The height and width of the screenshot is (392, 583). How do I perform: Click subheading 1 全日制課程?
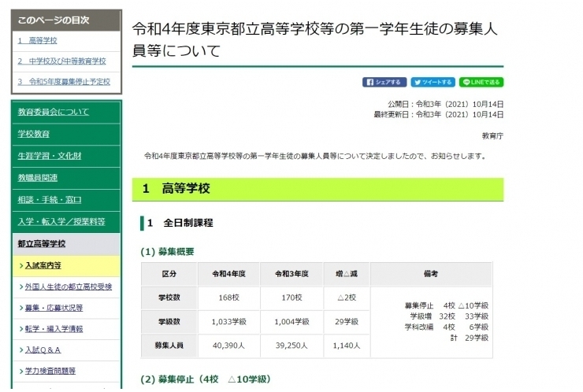coord(180,223)
